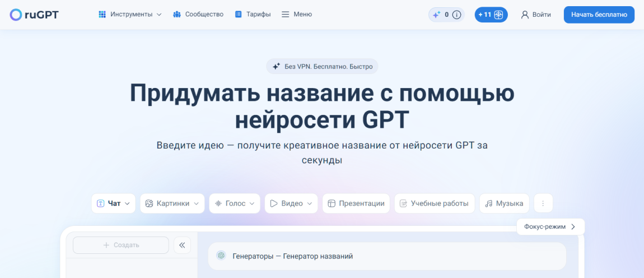This screenshot has height=278, width=644.
Task: Click the GPT model icon in chat header
Action: click(x=221, y=256)
